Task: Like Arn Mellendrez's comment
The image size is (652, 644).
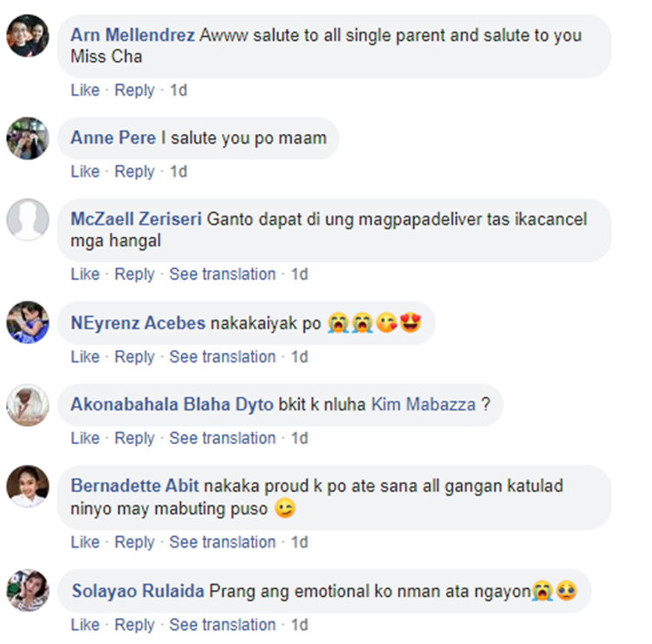Action: [x=85, y=90]
